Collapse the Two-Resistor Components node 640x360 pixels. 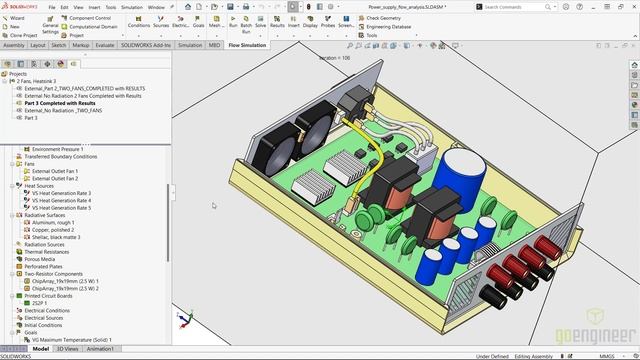click(x=12, y=274)
